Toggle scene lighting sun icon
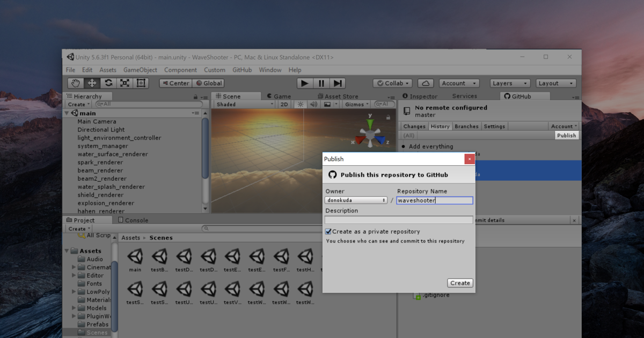The height and width of the screenshot is (338, 644). point(301,105)
